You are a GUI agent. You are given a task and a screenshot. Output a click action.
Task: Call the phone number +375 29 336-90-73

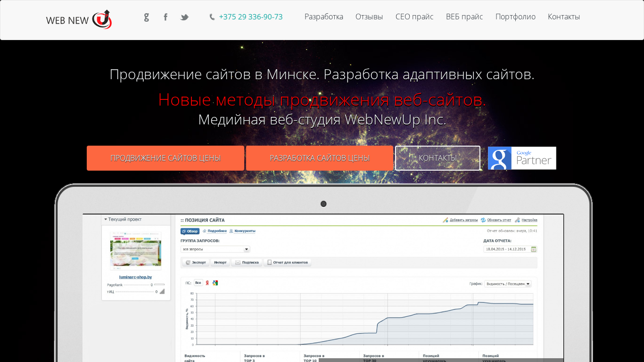tap(250, 17)
